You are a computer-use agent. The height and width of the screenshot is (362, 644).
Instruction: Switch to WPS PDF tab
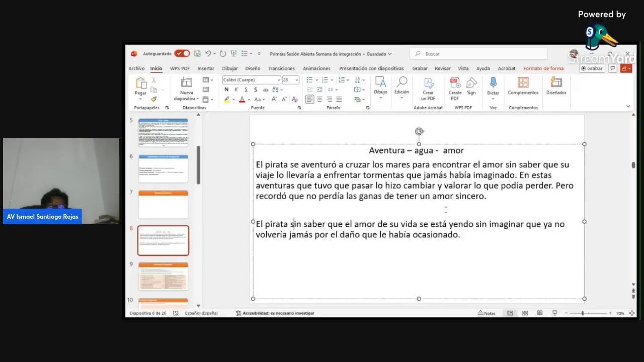point(180,68)
